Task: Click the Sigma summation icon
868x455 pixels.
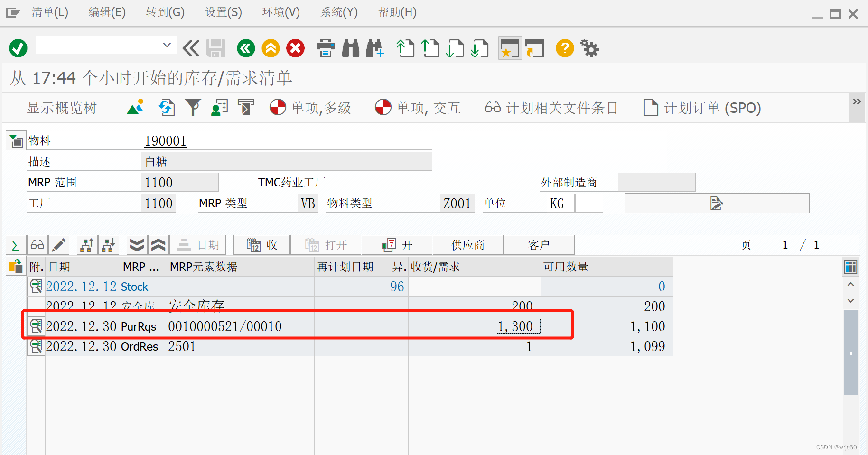Action: (16, 245)
